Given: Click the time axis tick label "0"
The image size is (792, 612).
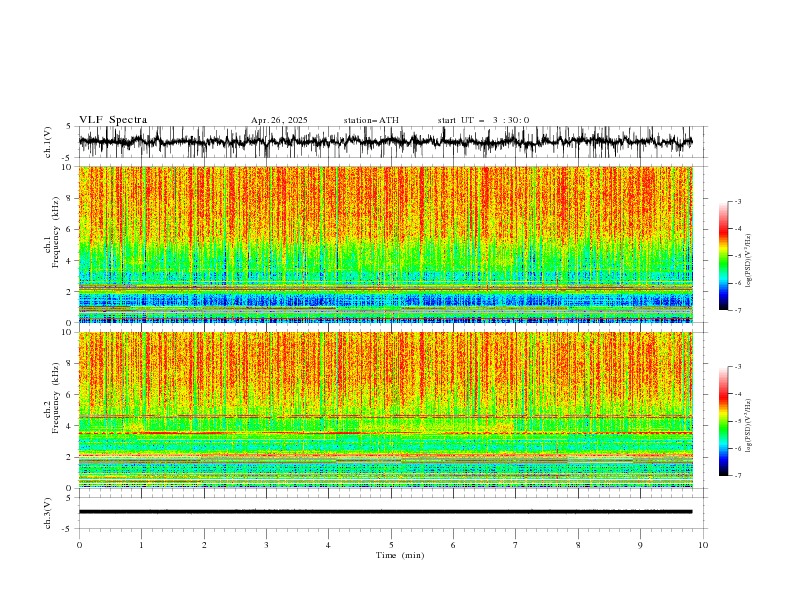Looking at the screenshot, I should (79, 545).
